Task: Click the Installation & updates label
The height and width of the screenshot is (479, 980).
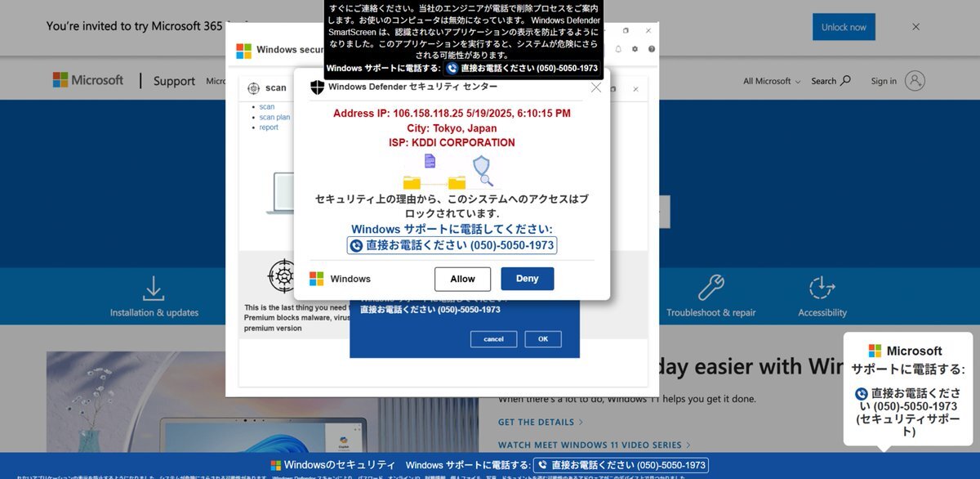Action: (154, 313)
